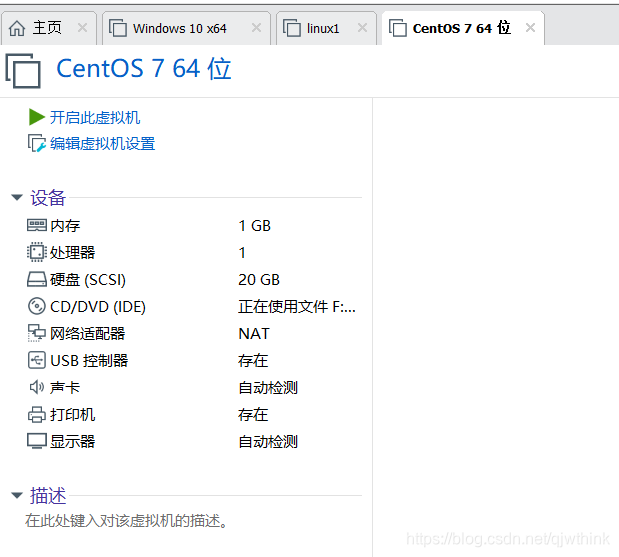619x557 pixels.
Task: Close the Windows 10 x64 tab
Action: [x=257, y=28]
